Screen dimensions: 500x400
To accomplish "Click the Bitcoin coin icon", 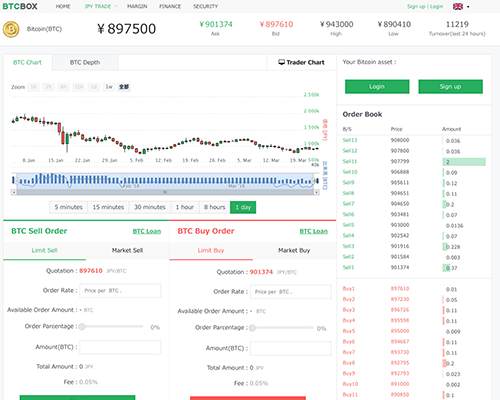I will tap(11, 29).
